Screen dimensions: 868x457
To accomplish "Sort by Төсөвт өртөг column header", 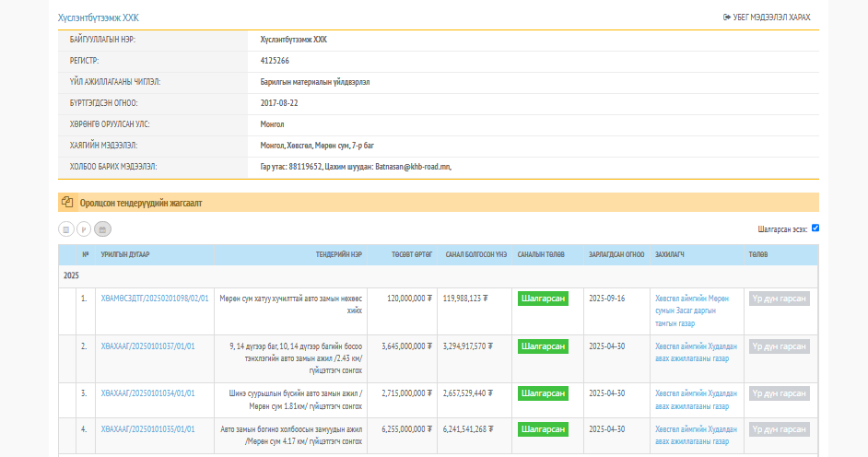I will click(411, 255).
